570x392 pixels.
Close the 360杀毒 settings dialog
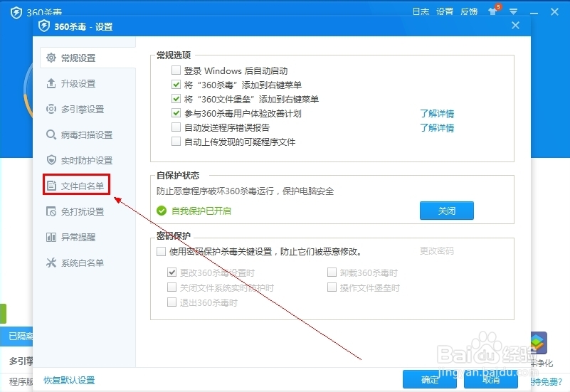pos(515,26)
